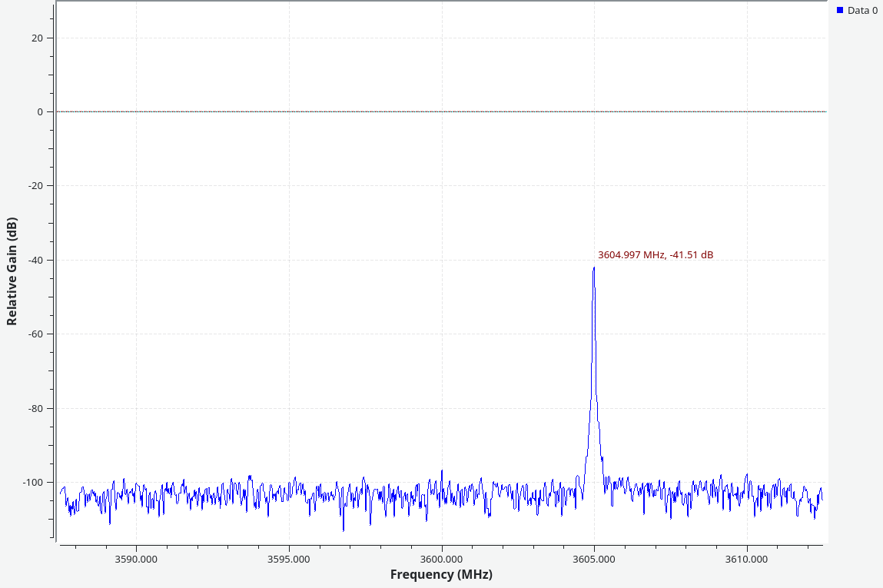The image size is (883, 588).
Task: Toggle the Data 0 legend label
Action: pos(862,11)
